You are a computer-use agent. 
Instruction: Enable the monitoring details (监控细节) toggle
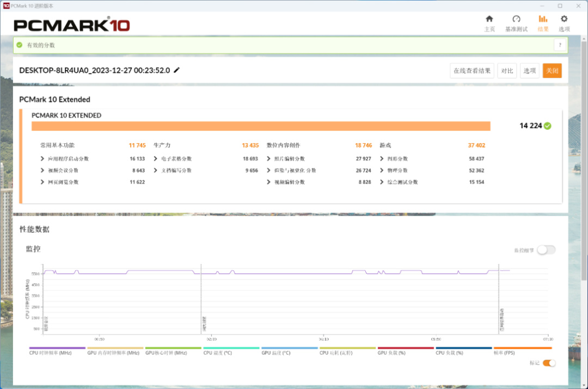tap(546, 250)
